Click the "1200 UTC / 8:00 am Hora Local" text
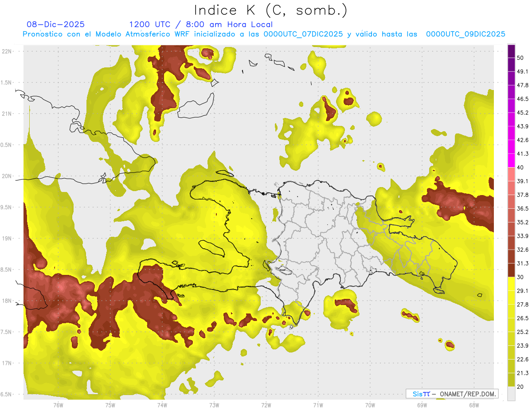Viewport: 532px width, 411px height. point(201,24)
